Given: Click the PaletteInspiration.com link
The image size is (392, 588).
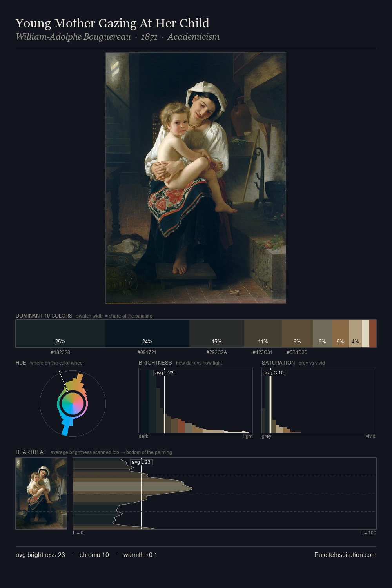Looking at the screenshot, I should (x=345, y=555).
